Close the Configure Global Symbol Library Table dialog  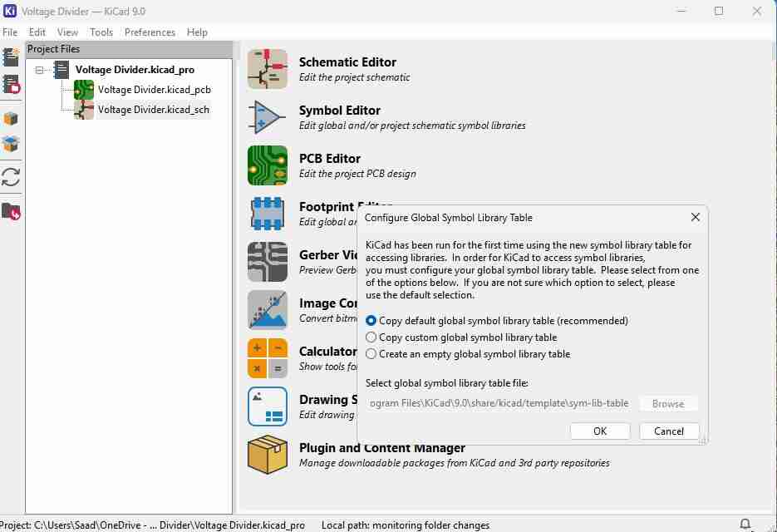pos(696,217)
